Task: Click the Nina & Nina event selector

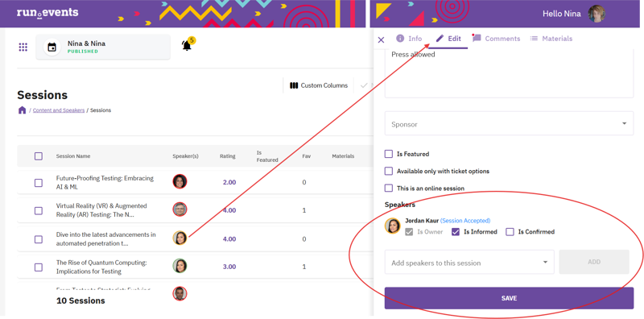Action: pos(103,47)
